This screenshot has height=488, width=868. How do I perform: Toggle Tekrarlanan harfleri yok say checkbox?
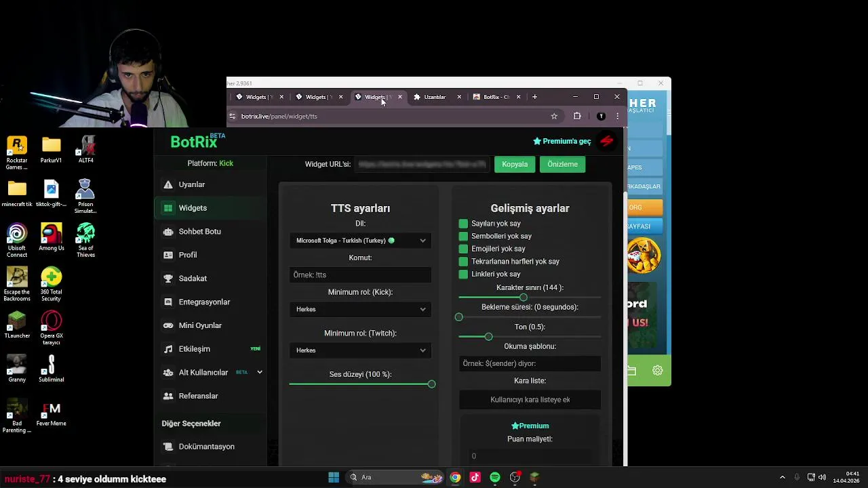(463, 262)
